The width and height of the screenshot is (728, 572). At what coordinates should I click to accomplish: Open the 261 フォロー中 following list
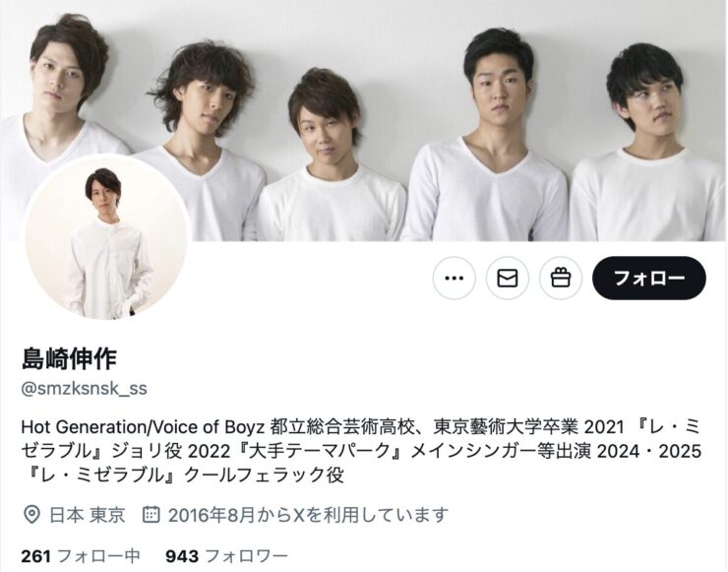click(x=81, y=555)
